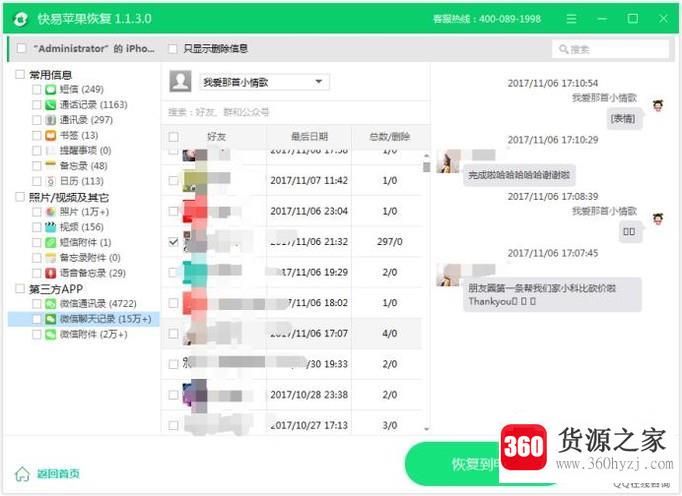Click the 微信通讯录 WeChat icon
Viewport: 682px width, 496px height.
click(x=51, y=304)
